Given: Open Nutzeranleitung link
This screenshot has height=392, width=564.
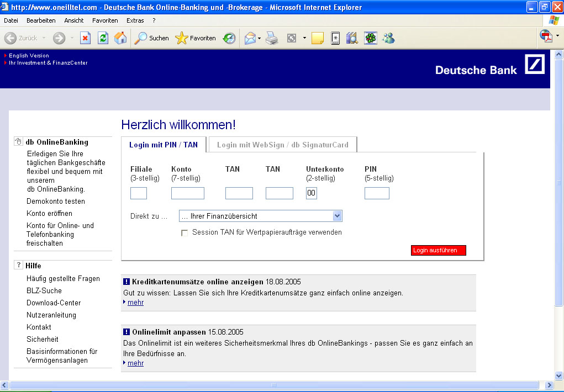Looking at the screenshot, I should pyautogui.click(x=51, y=315).
